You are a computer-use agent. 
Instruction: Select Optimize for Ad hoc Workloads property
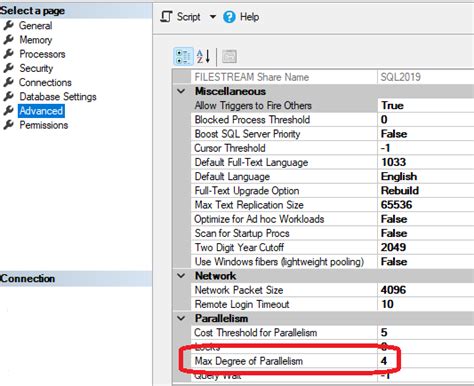(259, 219)
